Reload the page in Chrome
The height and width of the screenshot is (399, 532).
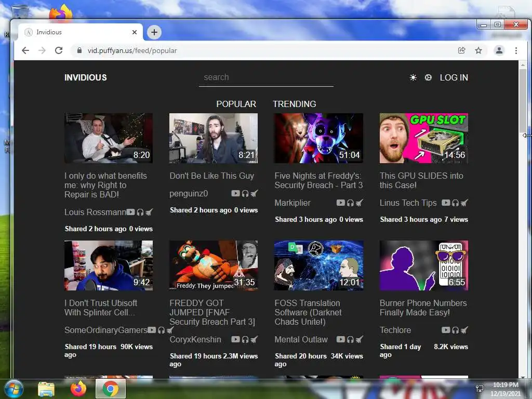coord(59,50)
